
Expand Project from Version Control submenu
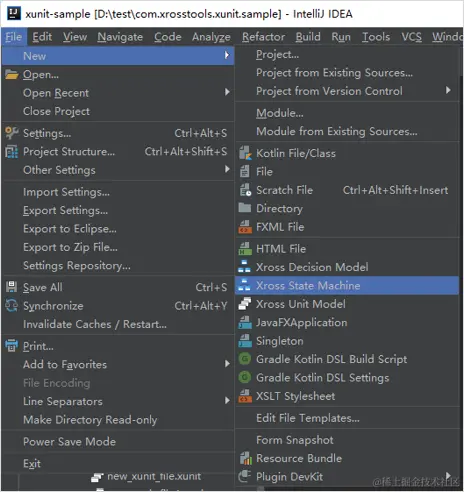point(448,90)
